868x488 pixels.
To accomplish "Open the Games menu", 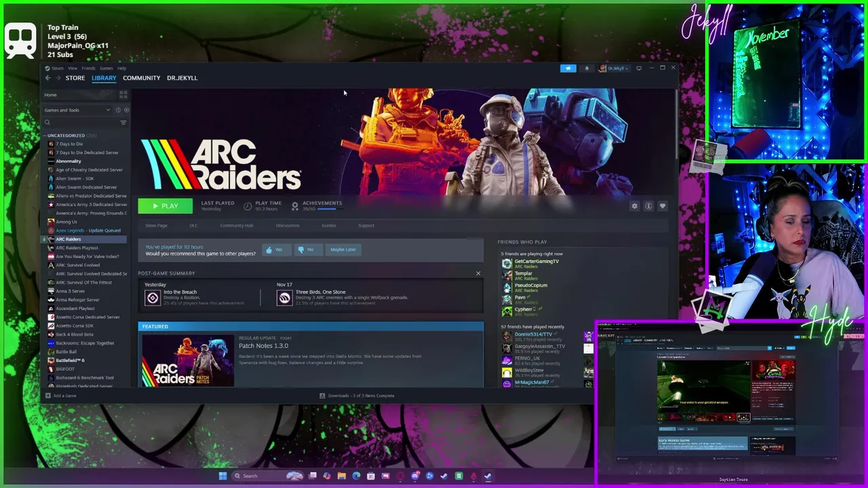I will coord(106,68).
